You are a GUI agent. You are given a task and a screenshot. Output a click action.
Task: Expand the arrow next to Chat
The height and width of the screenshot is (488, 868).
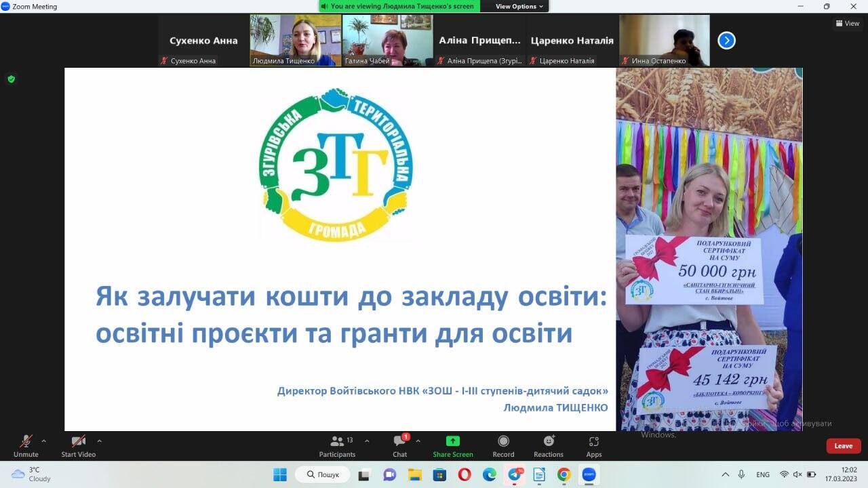click(x=418, y=441)
